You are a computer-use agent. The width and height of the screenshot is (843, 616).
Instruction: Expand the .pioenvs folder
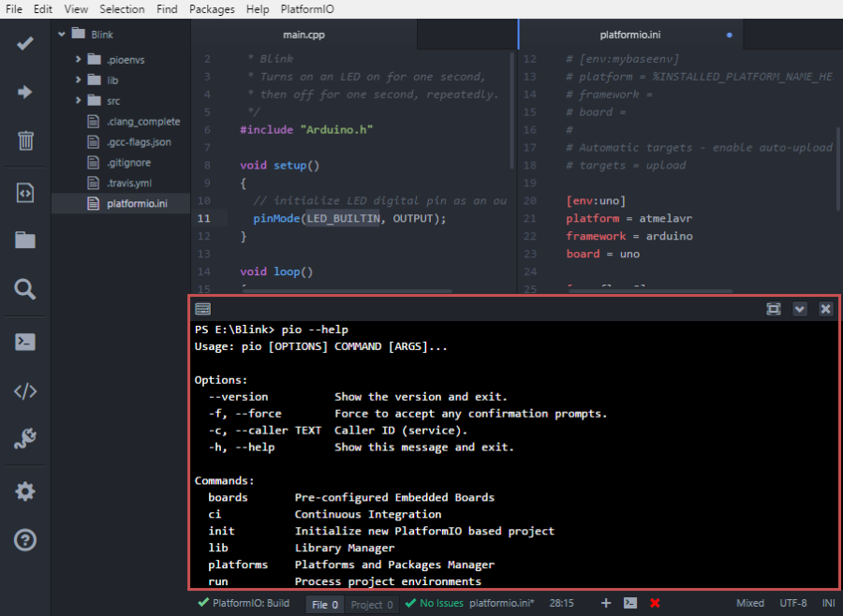[78, 58]
